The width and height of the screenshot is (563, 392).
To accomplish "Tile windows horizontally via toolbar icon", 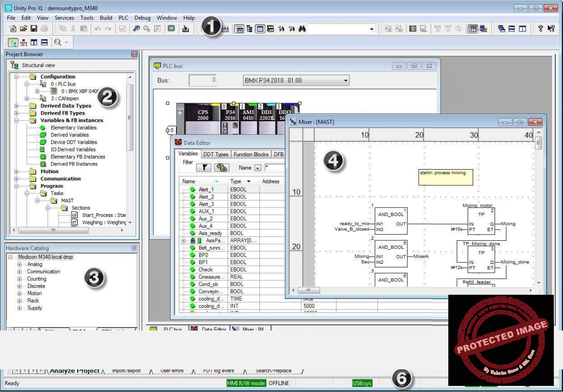I will (512, 29).
